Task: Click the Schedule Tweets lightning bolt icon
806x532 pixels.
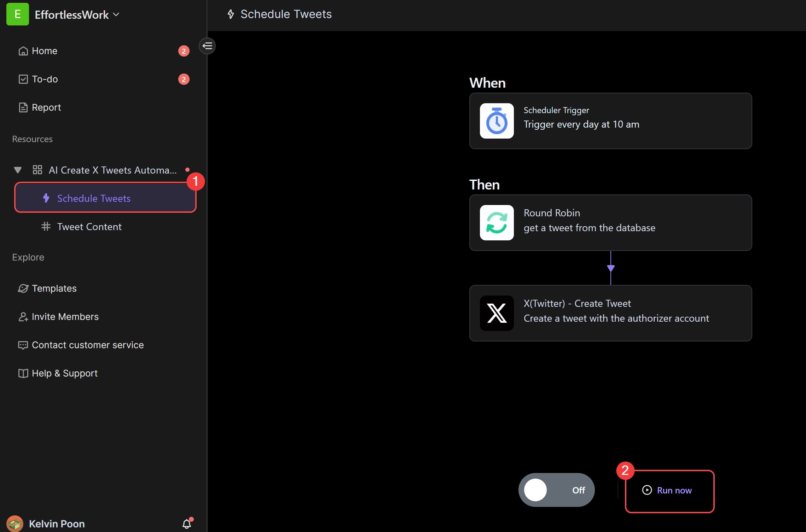Action: 46,198
